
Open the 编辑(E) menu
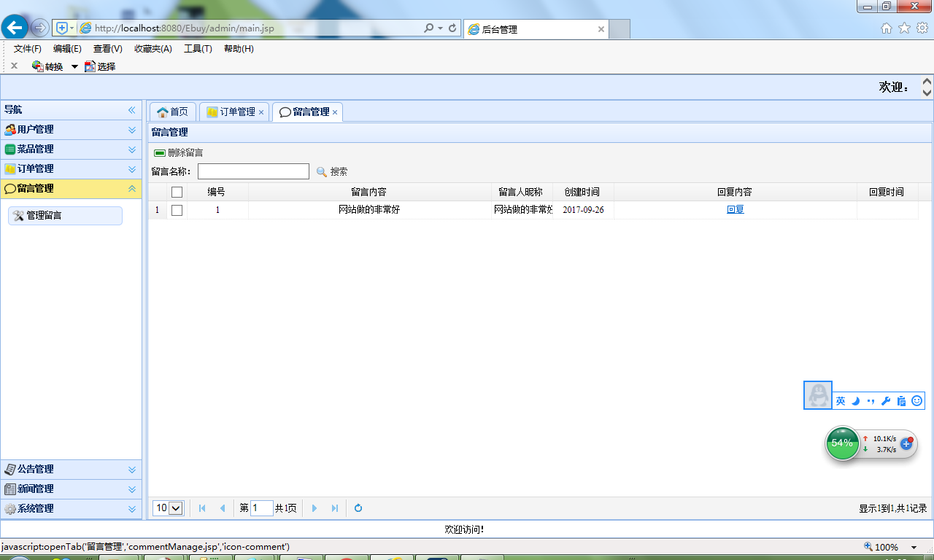click(67, 49)
